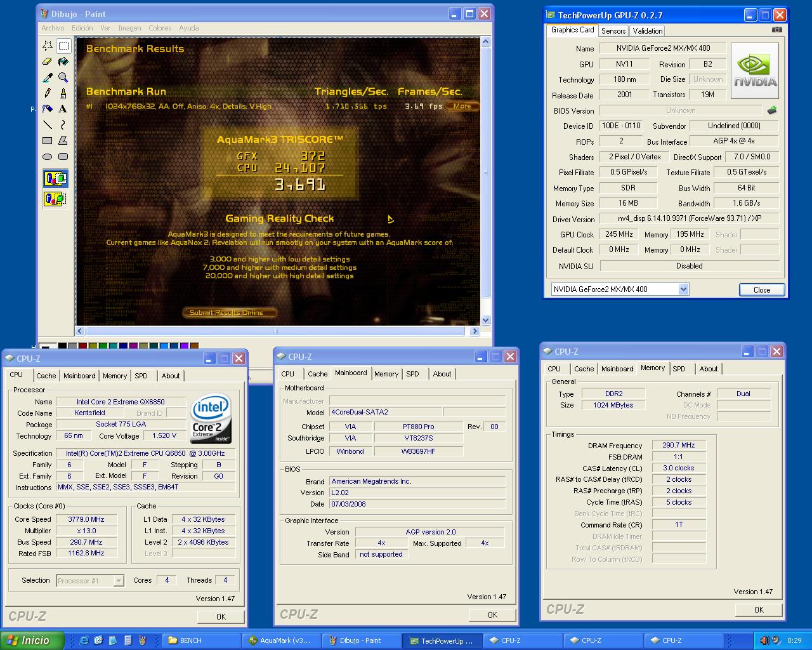Open the Imagen menu in Paint

click(129, 28)
